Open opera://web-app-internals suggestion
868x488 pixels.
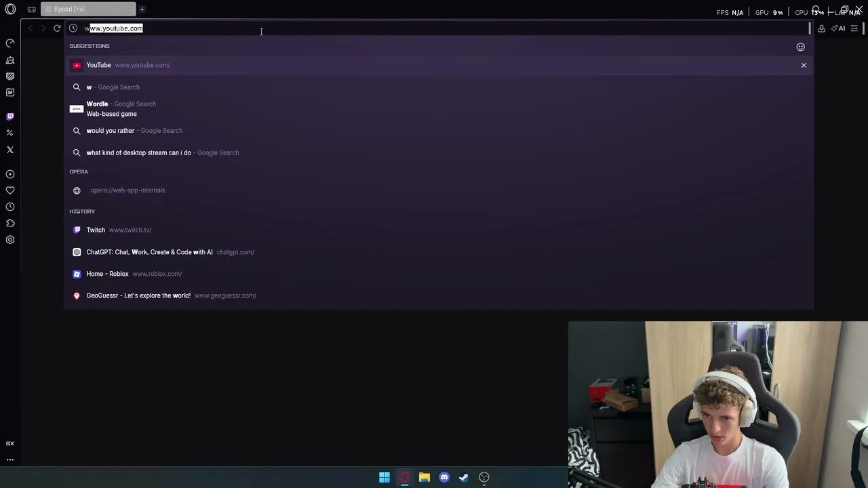point(439,190)
